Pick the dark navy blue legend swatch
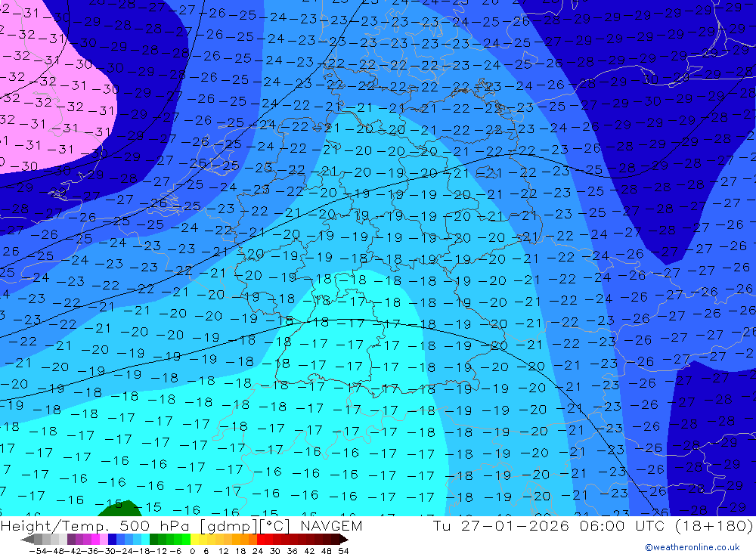Viewport: 756px width, 554px height. coord(112,539)
